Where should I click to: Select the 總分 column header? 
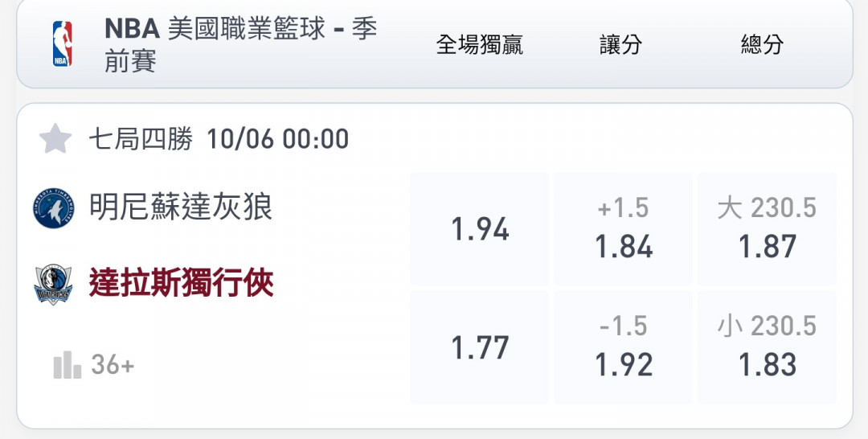tap(761, 45)
